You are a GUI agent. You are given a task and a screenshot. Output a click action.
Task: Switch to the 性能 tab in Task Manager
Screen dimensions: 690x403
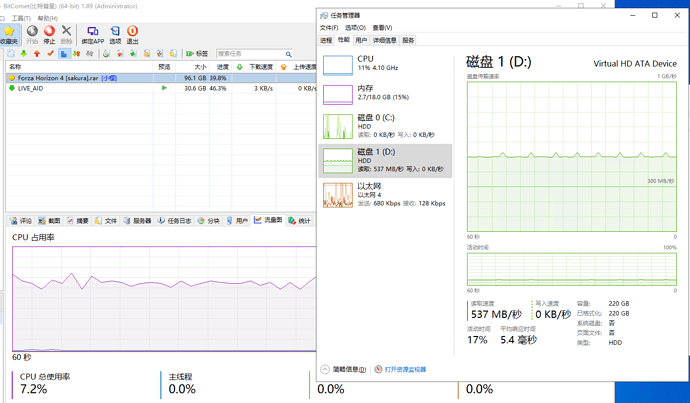tap(343, 40)
